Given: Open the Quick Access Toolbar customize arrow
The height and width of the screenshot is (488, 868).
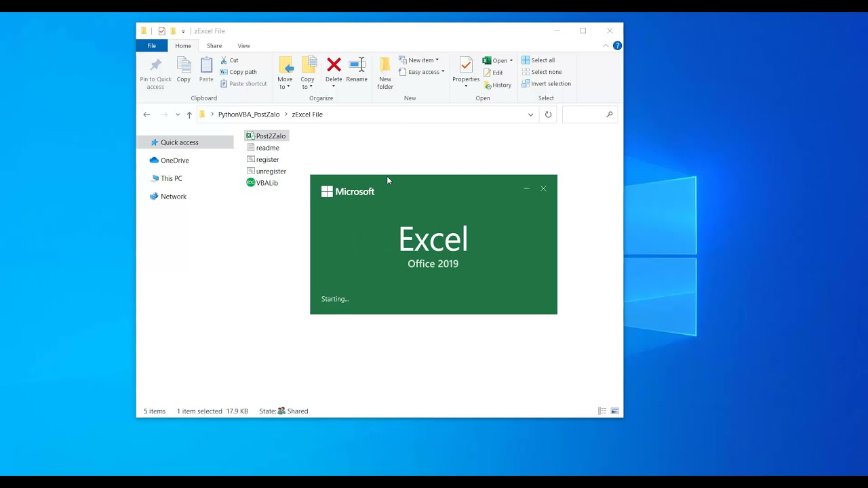Looking at the screenshot, I should 183,31.
